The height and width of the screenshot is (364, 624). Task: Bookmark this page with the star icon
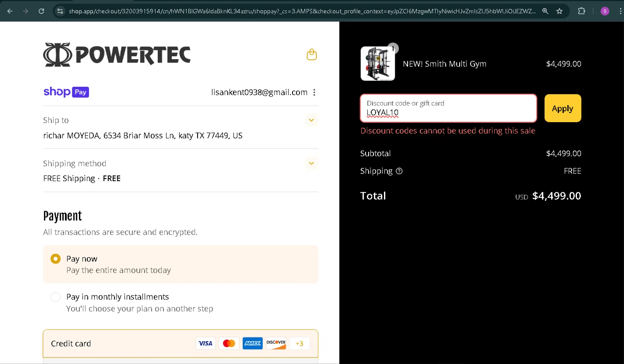coord(560,11)
